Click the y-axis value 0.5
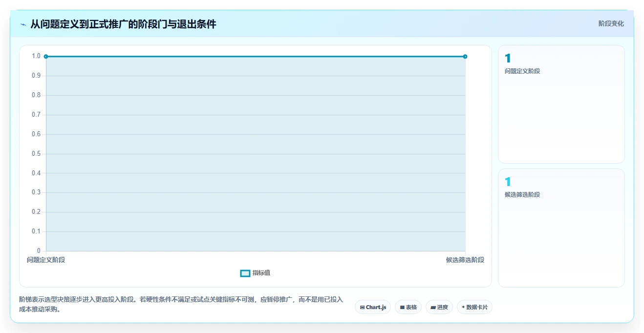Screen dimensions: 644x333 point(36,154)
